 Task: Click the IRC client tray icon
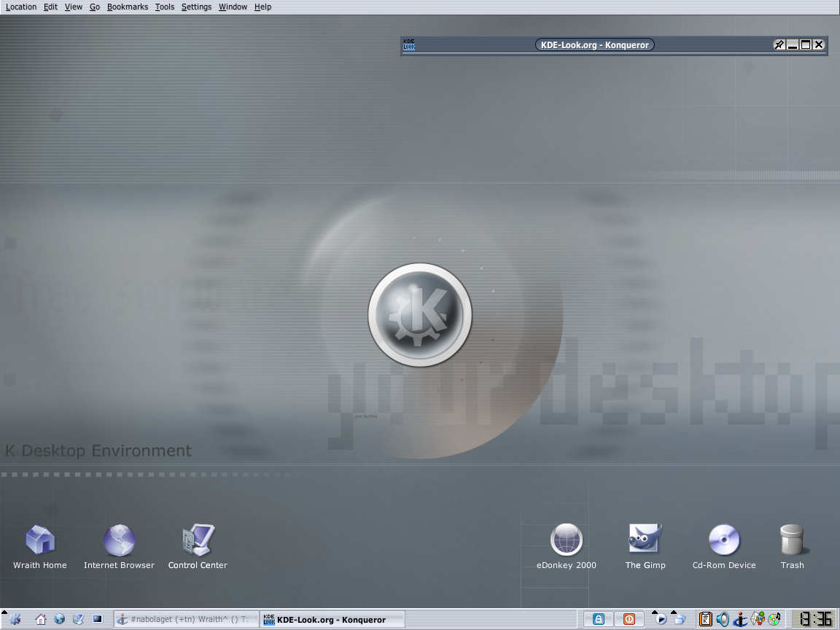[x=740, y=619]
